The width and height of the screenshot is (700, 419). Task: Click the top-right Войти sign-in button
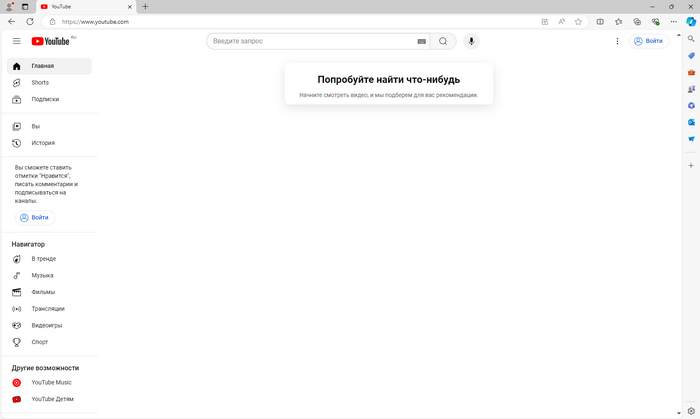coord(649,41)
